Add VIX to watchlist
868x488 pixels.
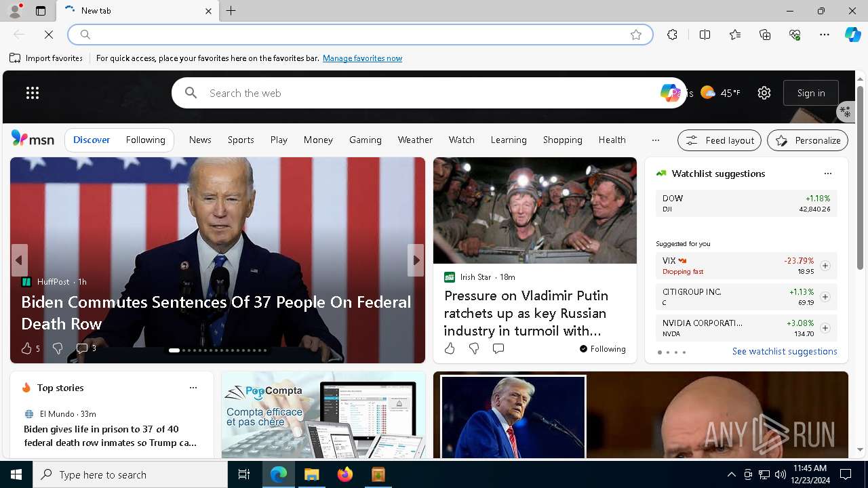click(825, 266)
